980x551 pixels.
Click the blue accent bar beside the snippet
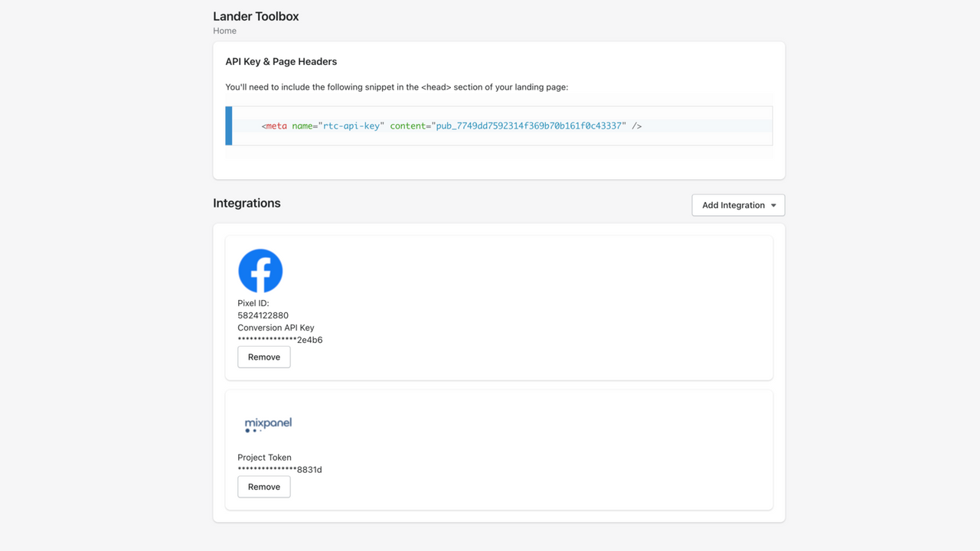tap(228, 126)
